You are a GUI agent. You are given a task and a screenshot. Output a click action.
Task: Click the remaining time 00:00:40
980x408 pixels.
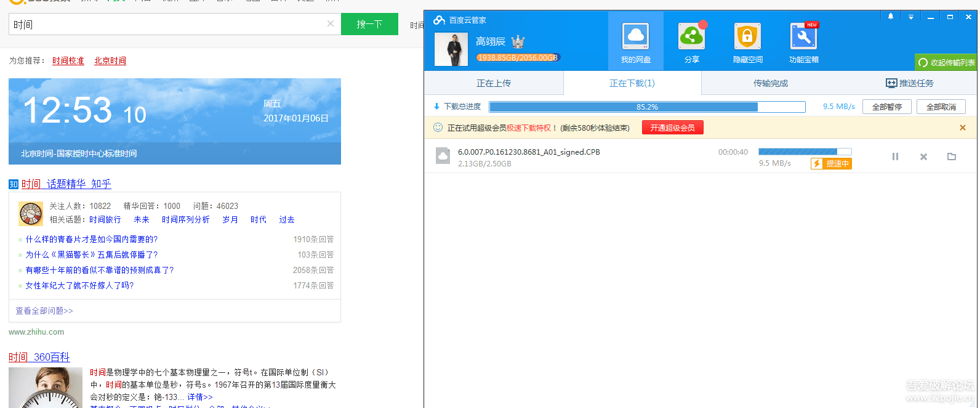(733, 152)
